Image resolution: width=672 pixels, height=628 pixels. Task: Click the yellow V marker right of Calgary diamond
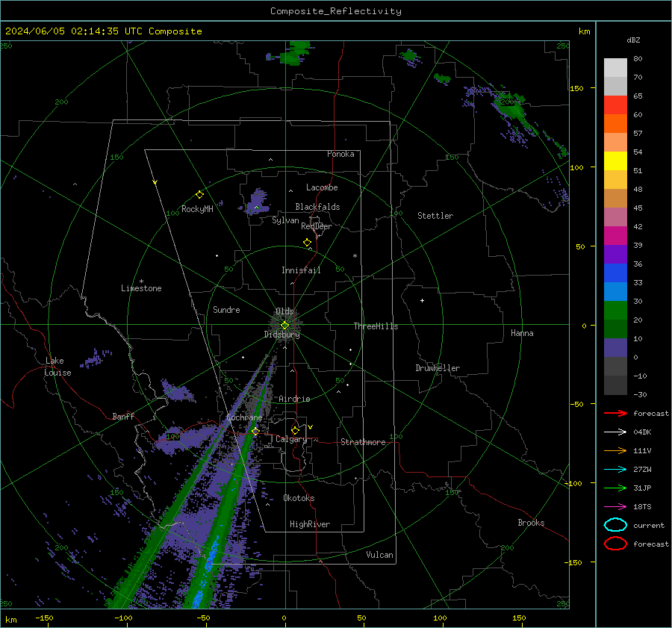[311, 427]
